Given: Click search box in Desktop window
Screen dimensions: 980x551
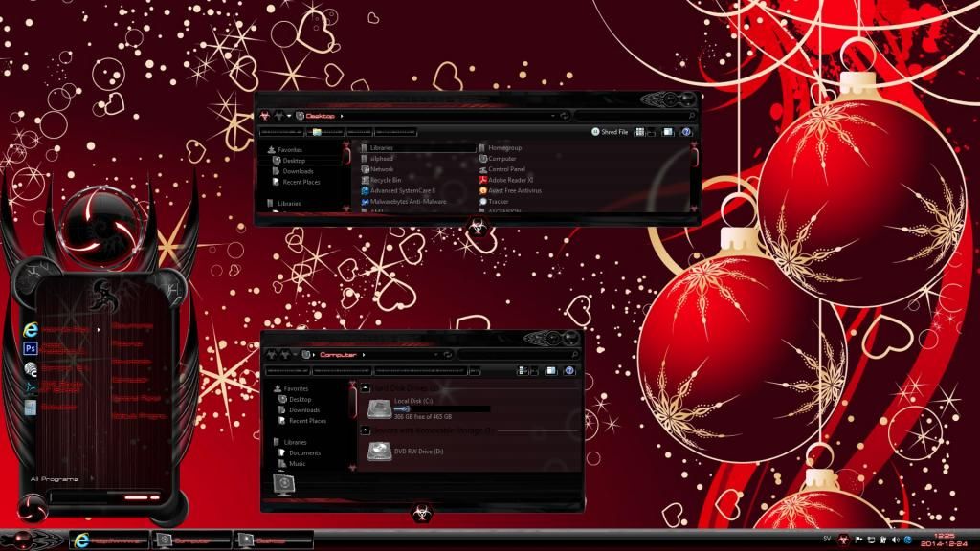Looking at the screenshot, I should coord(635,116).
